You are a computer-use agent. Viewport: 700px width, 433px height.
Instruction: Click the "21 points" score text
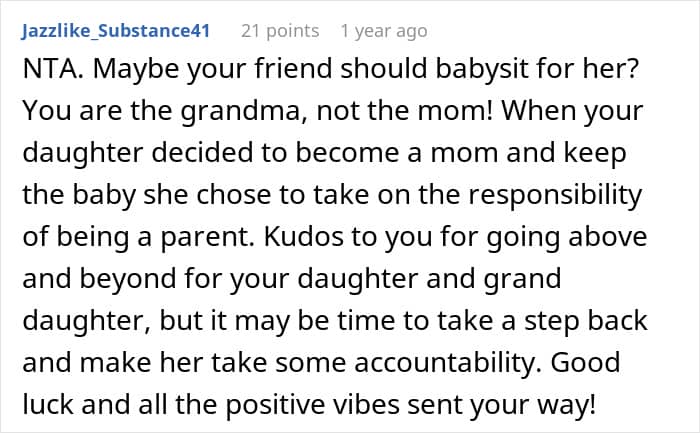281,31
